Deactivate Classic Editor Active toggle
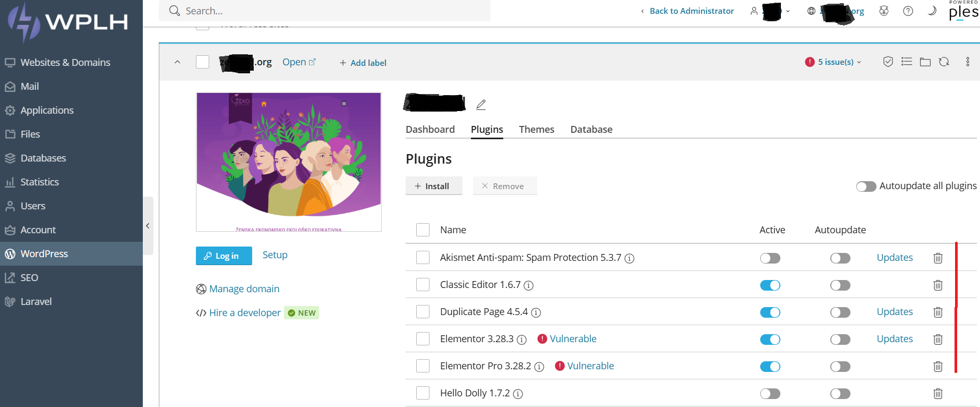 (770, 285)
